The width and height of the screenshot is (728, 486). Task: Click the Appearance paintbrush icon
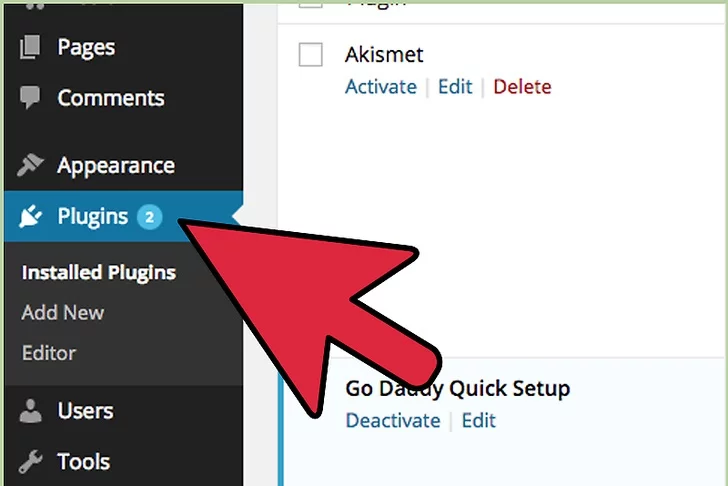(31, 165)
